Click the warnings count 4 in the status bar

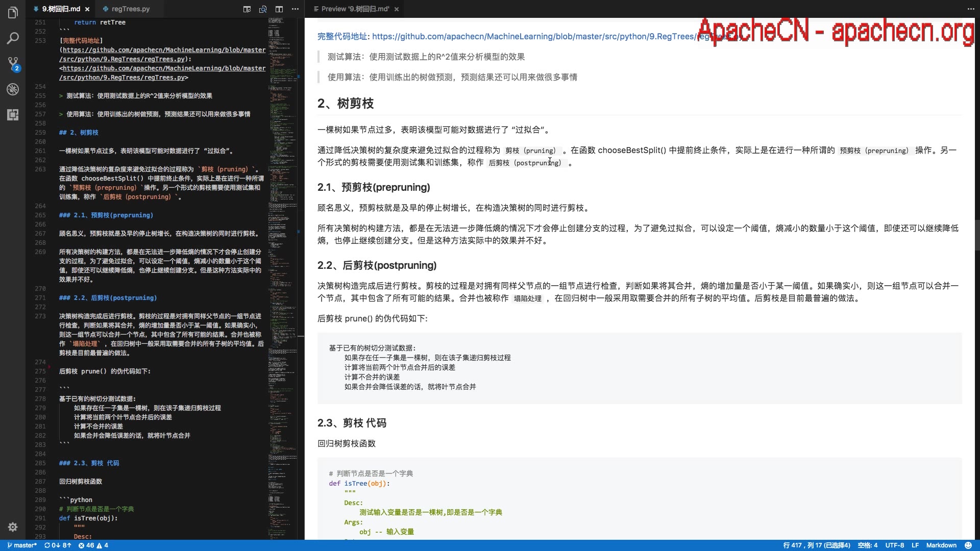click(103, 545)
